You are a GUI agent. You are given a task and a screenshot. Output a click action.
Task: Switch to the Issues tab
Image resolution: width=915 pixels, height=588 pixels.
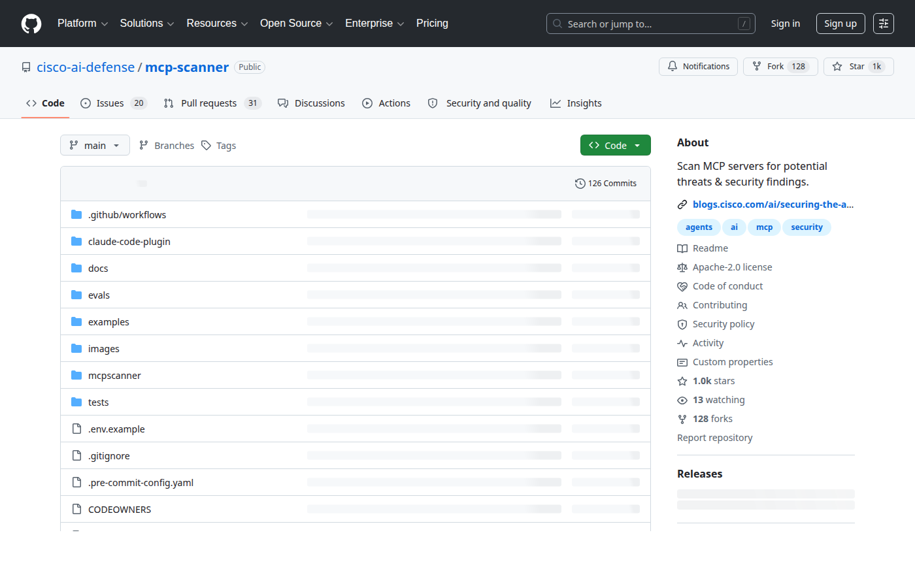114,103
